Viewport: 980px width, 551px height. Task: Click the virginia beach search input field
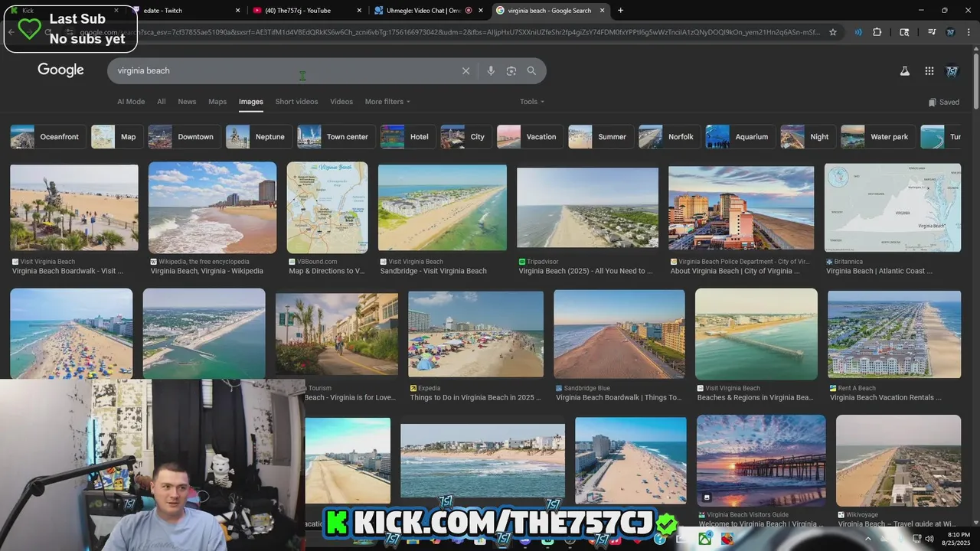[283, 71]
